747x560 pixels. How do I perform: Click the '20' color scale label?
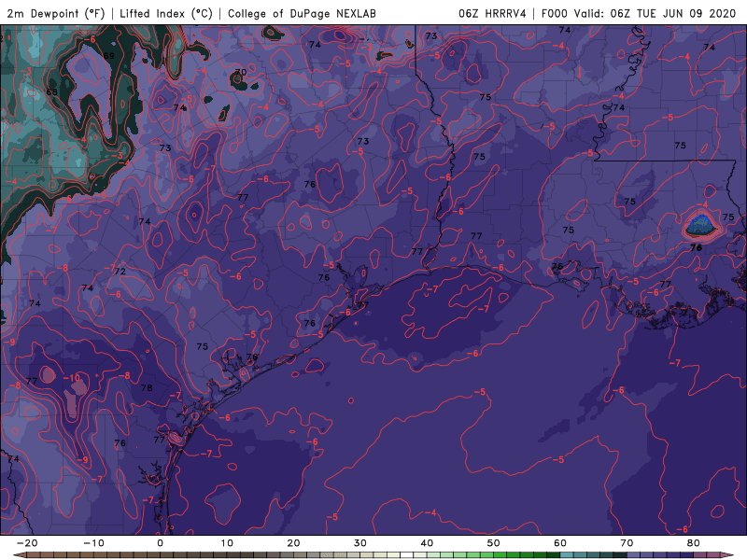coord(293,543)
